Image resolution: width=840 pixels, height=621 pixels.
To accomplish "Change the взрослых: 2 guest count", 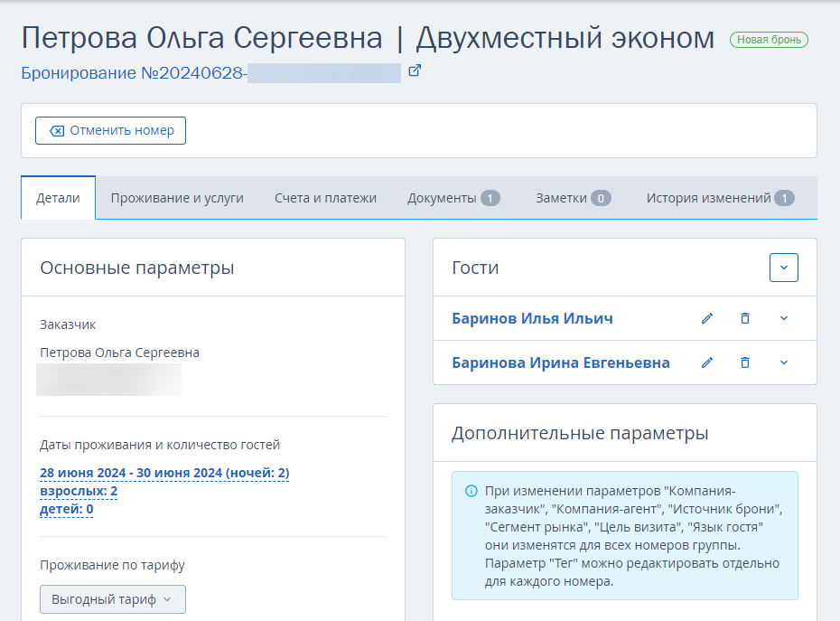I will [79, 491].
